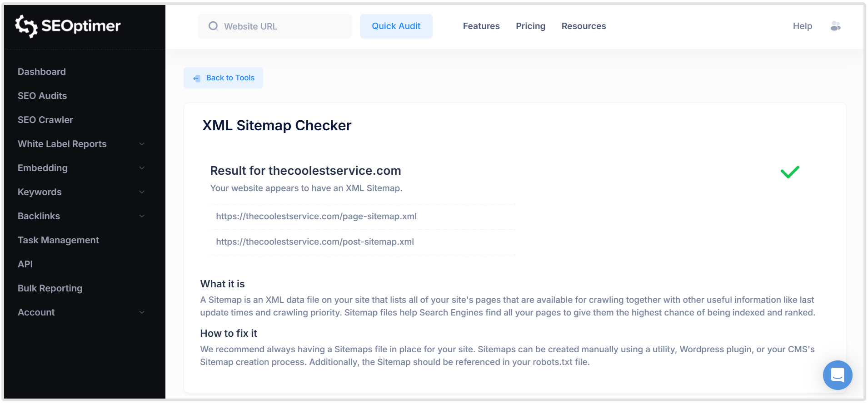Click 'Your website appears to have an XML Sitemap' text
Viewport: 868px width, 404px height.
coord(306,188)
